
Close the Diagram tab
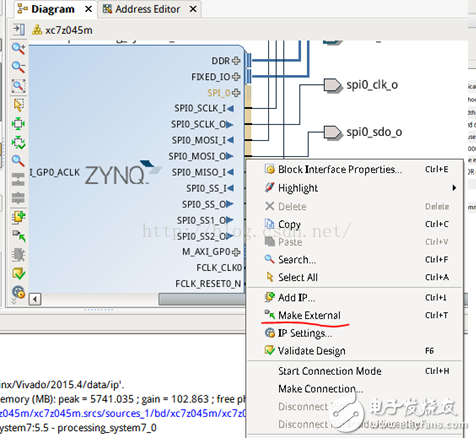click(x=89, y=9)
